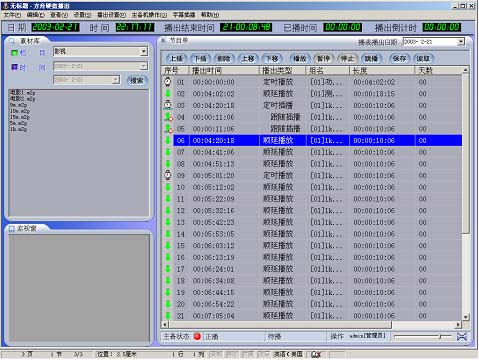Open the 文件 menu
The width and height of the screenshot is (479, 360).
(12, 15)
